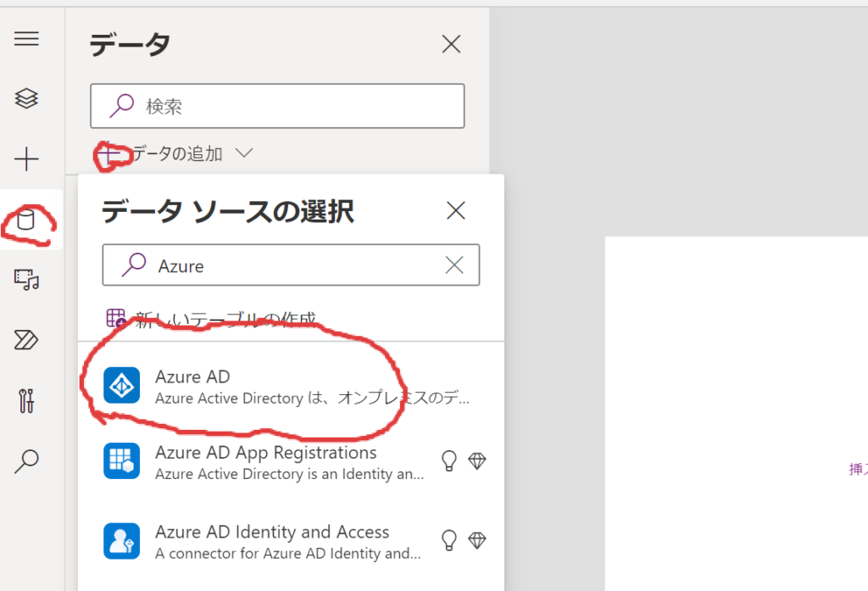Viewport: 868px width, 591px height.
Task: Select the Azure AD connector
Action: (x=290, y=387)
